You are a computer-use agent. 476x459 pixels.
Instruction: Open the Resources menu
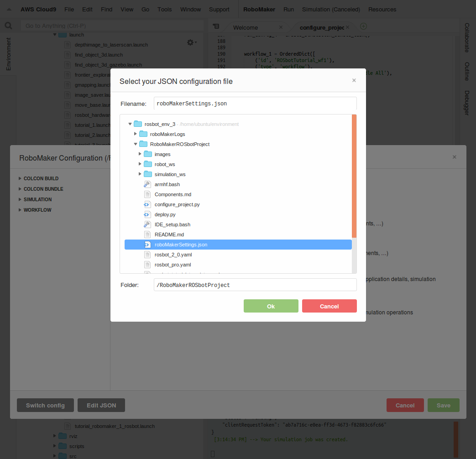tap(382, 10)
